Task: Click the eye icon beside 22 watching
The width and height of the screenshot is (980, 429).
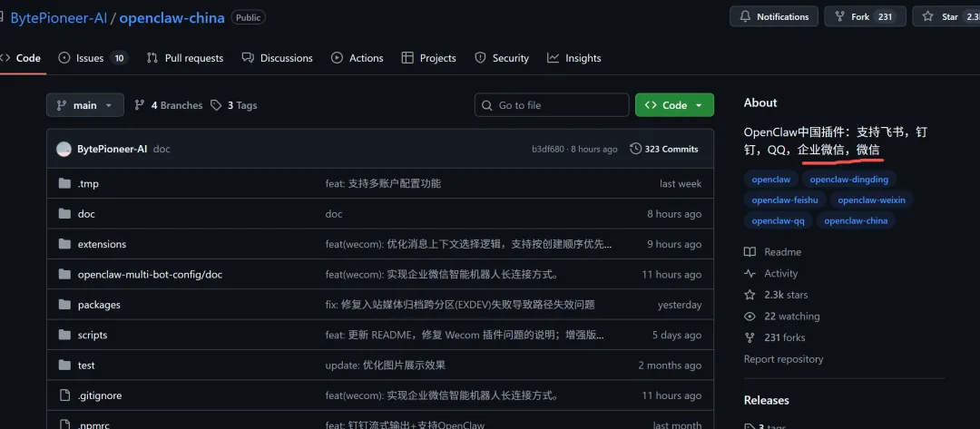Action: coord(750,316)
